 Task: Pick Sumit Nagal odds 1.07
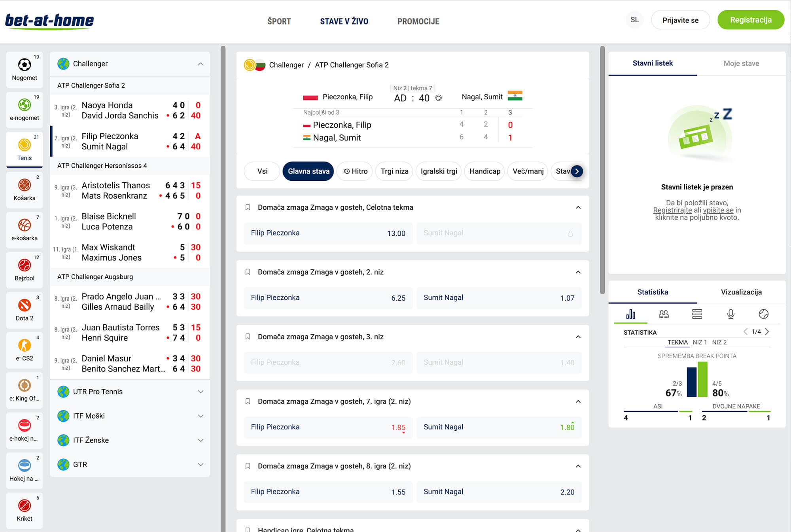[499, 298]
